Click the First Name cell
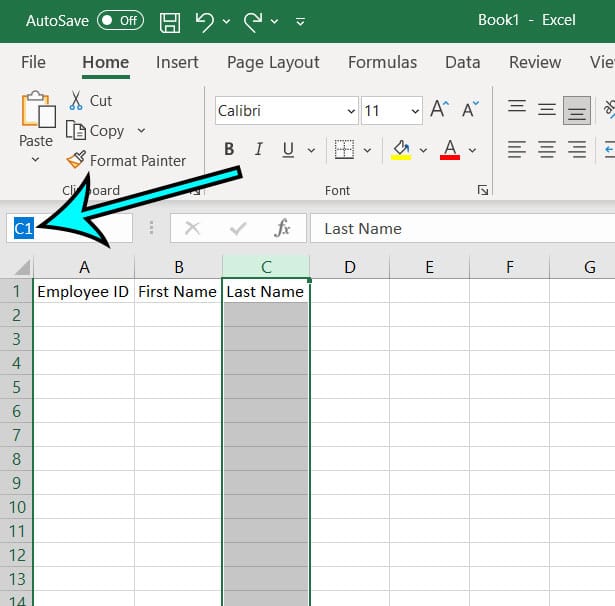Screen dimensions: 615x606 point(178,291)
